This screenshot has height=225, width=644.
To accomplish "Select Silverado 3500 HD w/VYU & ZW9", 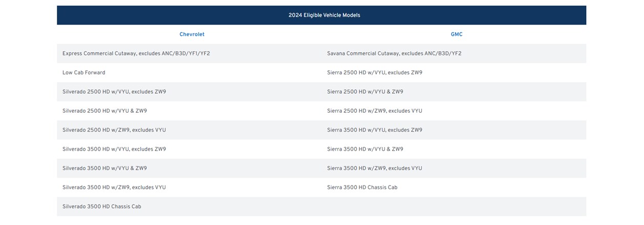I will tap(105, 168).
